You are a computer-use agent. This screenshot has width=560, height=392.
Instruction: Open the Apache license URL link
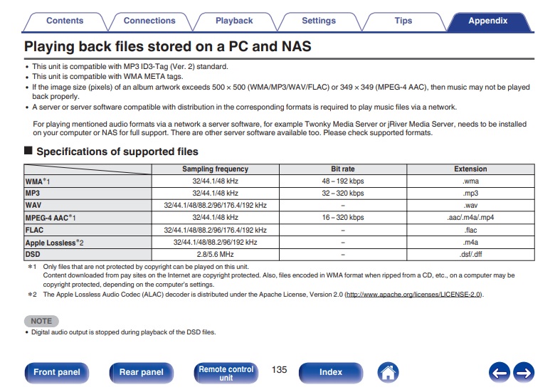413,295
